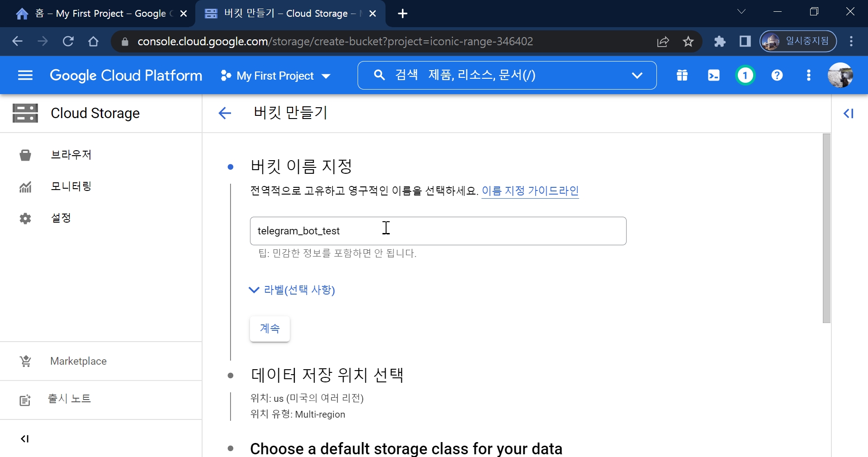Go forward in browser history
The height and width of the screenshot is (457, 868).
pyautogui.click(x=42, y=42)
